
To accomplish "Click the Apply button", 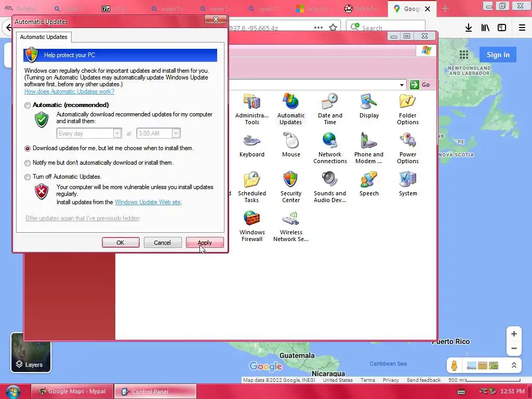I will click(x=205, y=243).
